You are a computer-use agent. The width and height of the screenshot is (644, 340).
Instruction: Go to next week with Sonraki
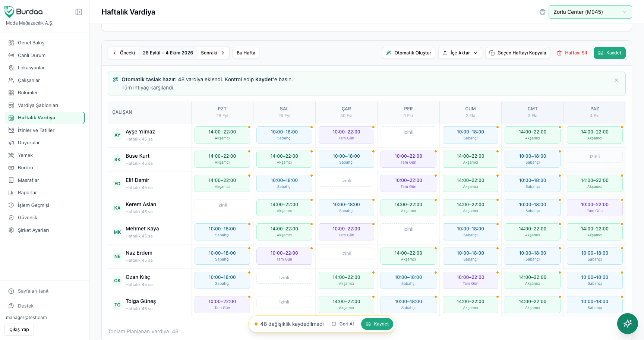click(213, 53)
